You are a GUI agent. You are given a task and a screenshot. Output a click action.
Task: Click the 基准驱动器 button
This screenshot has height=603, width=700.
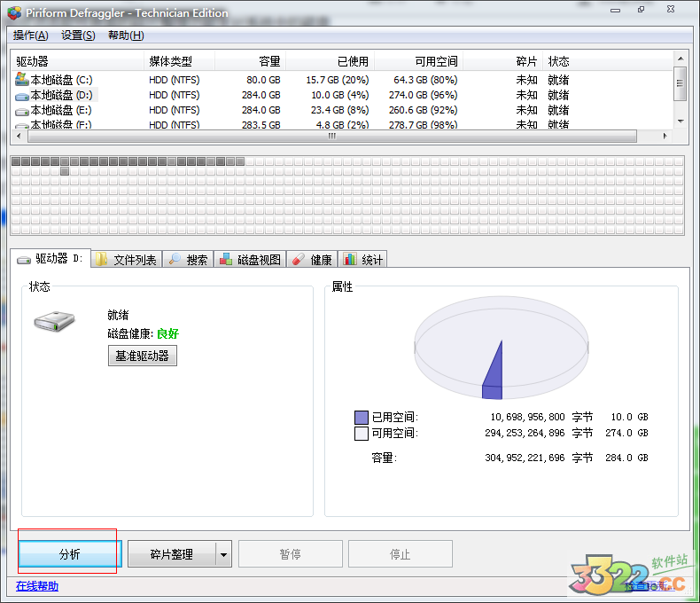tap(143, 356)
